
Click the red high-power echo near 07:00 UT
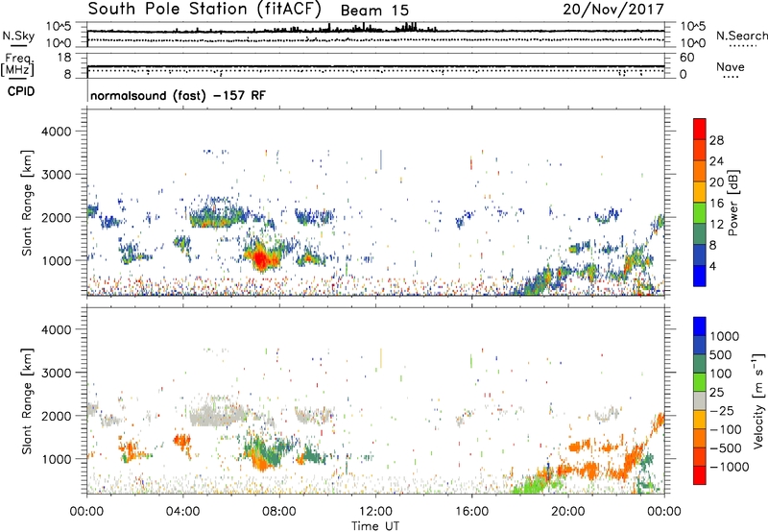tap(260, 258)
